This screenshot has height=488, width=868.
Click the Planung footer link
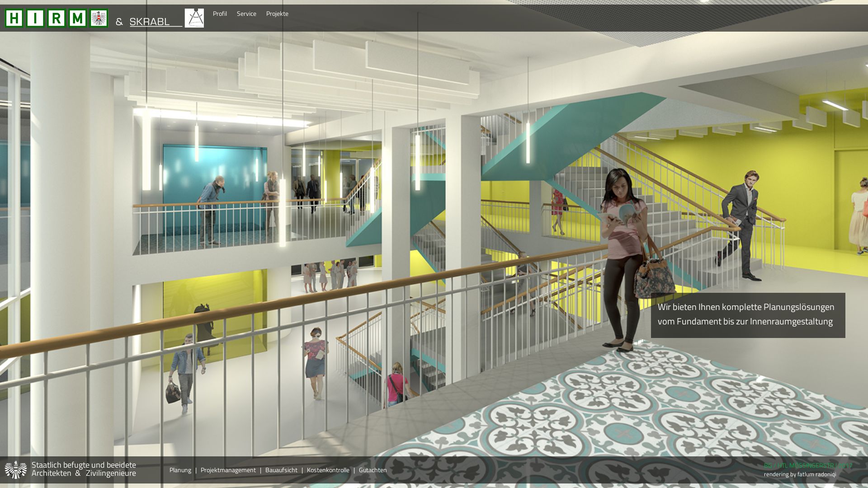180,470
